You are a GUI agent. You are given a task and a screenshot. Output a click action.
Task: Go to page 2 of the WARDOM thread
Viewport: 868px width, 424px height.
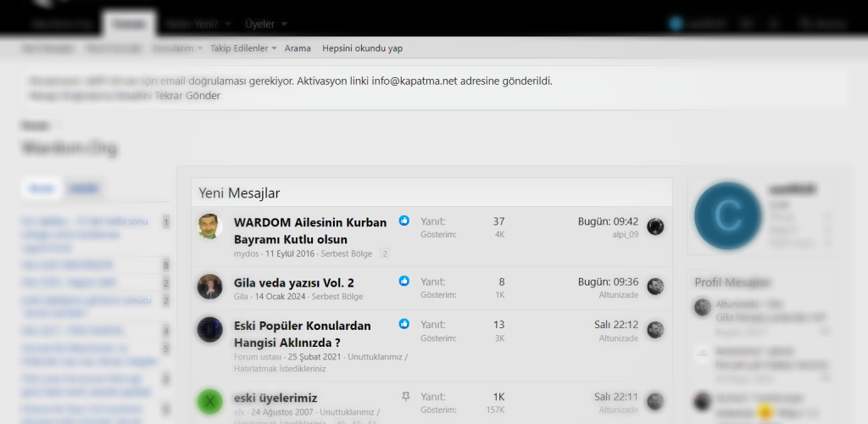(385, 254)
